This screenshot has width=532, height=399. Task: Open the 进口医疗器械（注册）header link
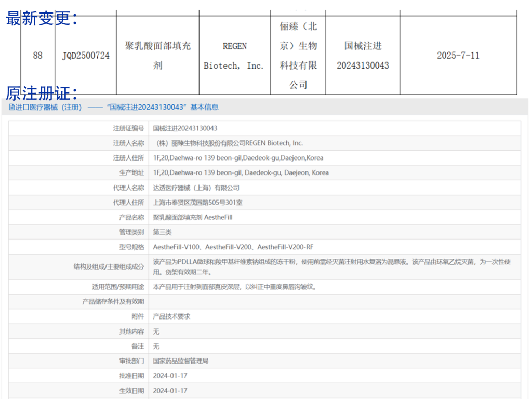tap(48, 107)
